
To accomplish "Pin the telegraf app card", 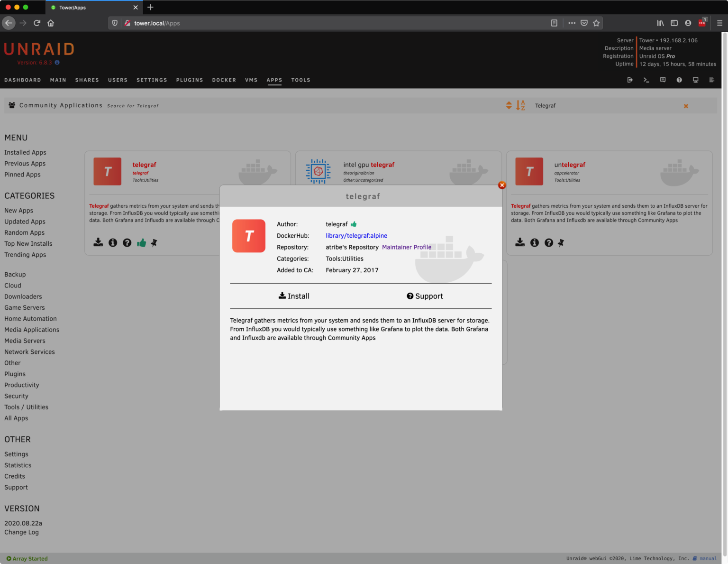I will pyautogui.click(x=154, y=242).
